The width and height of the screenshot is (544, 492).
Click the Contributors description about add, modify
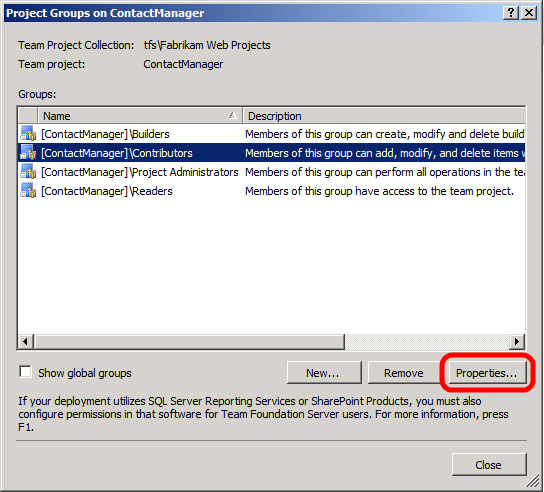coord(385,153)
